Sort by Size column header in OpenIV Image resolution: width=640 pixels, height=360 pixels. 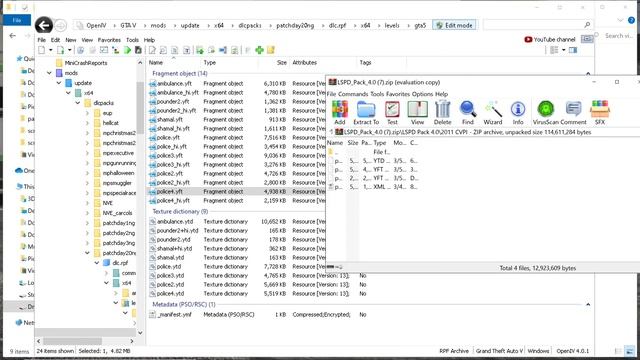pos(282,62)
